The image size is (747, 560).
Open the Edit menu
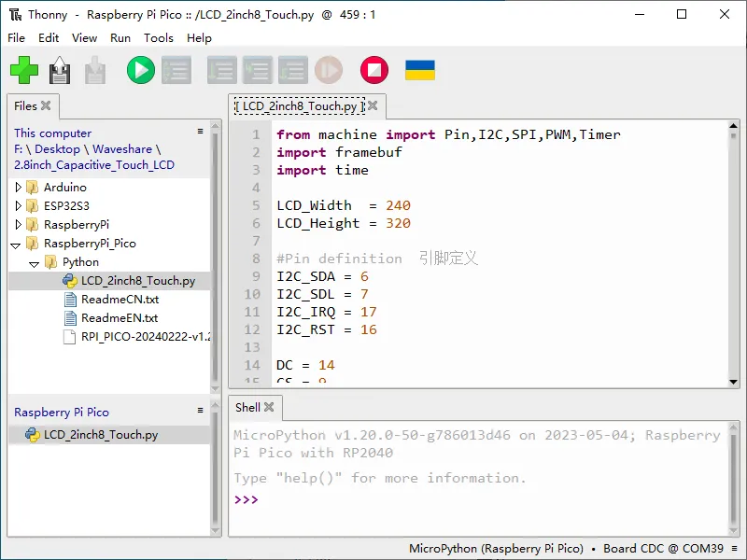click(x=49, y=38)
